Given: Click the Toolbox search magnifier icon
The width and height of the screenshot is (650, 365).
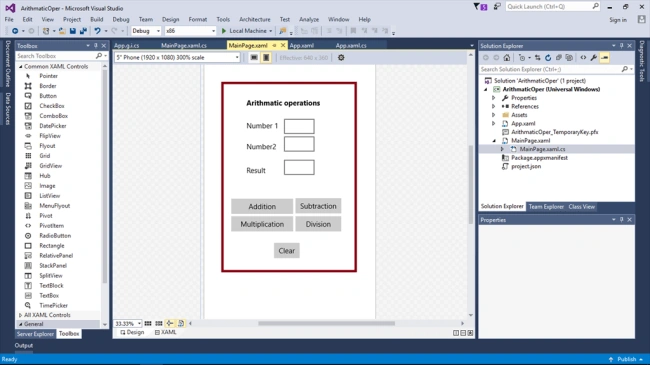Looking at the screenshot, I should click(x=99, y=56).
